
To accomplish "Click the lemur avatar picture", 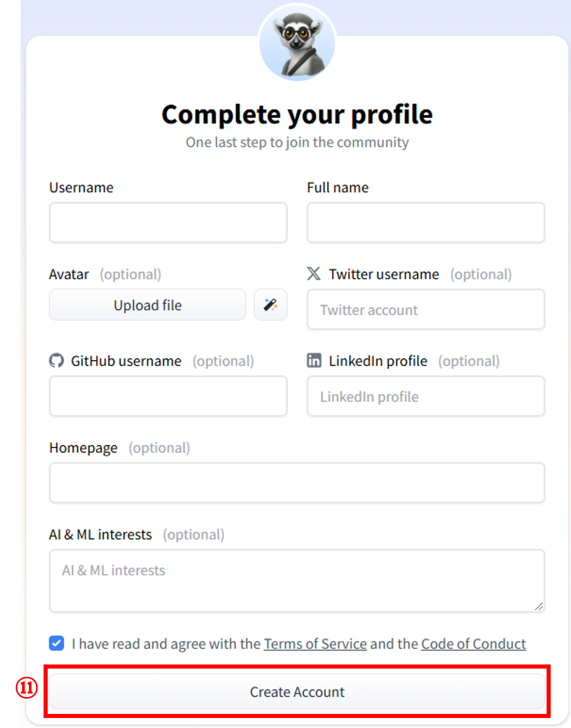I will coord(297,43).
